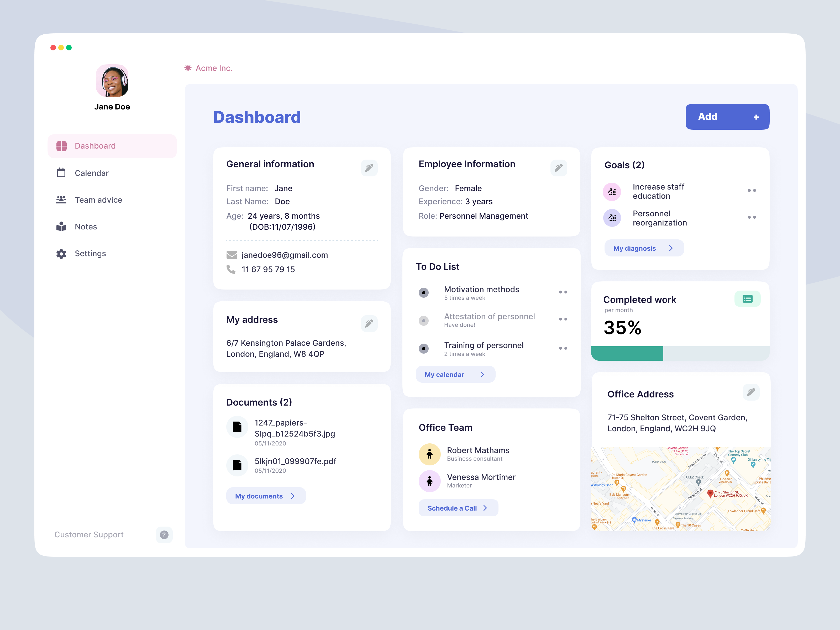
Task: Click Office Address edit pencil icon
Action: click(x=751, y=392)
